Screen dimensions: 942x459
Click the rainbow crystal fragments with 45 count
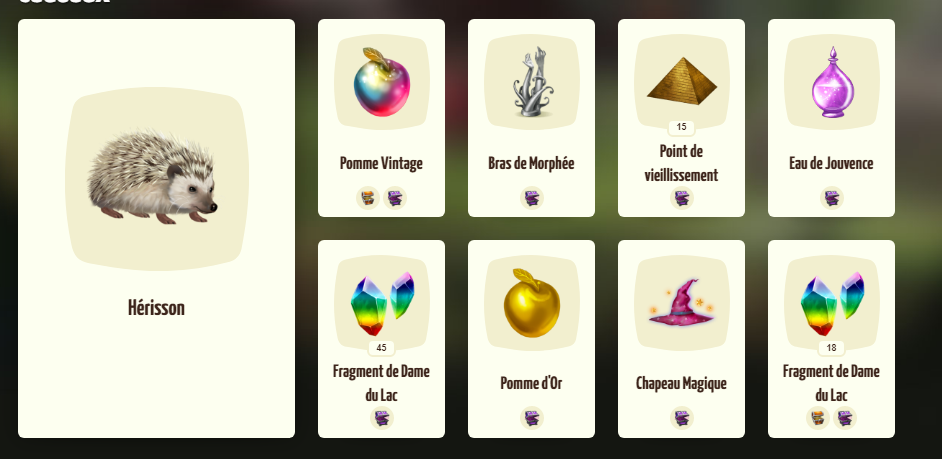coord(382,303)
